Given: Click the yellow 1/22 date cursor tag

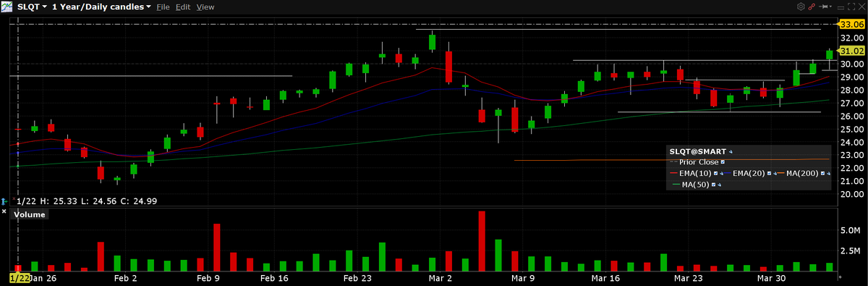Looking at the screenshot, I should (19, 278).
